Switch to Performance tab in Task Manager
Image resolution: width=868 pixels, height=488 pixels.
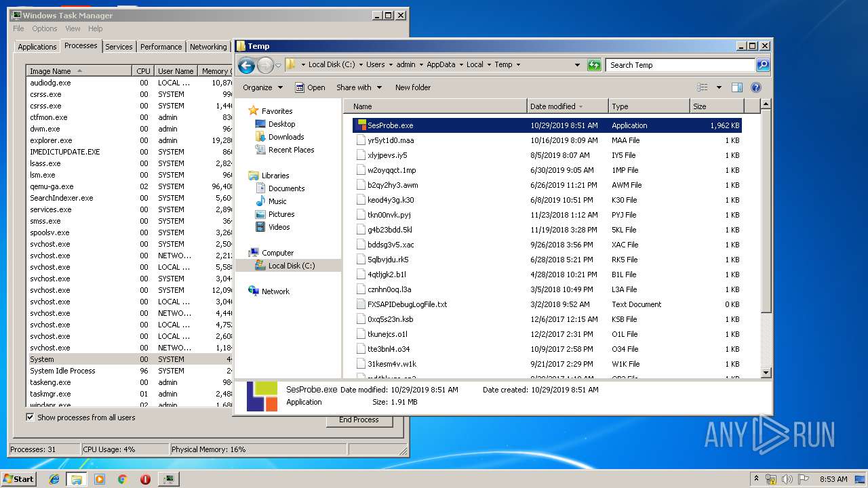[x=161, y=47]
